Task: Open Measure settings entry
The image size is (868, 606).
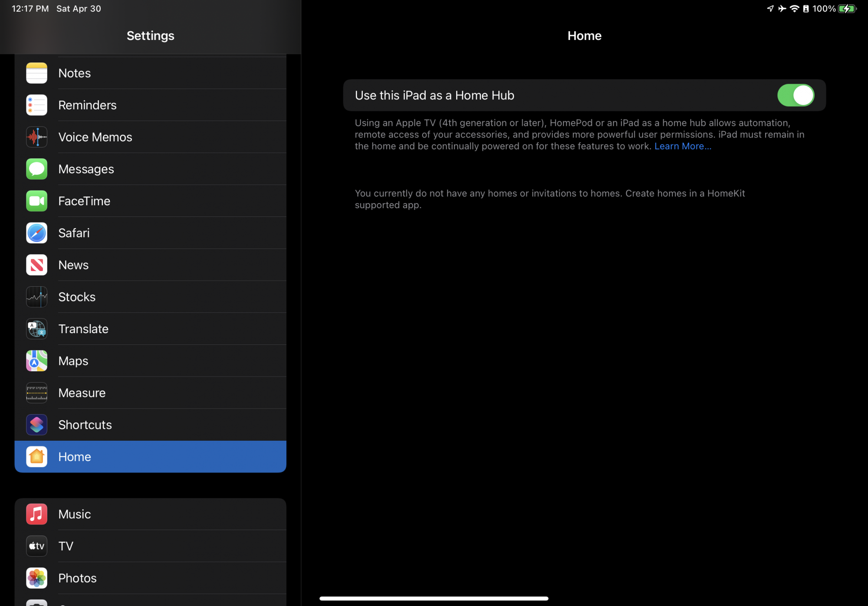Action: click(x=150, y=393)
